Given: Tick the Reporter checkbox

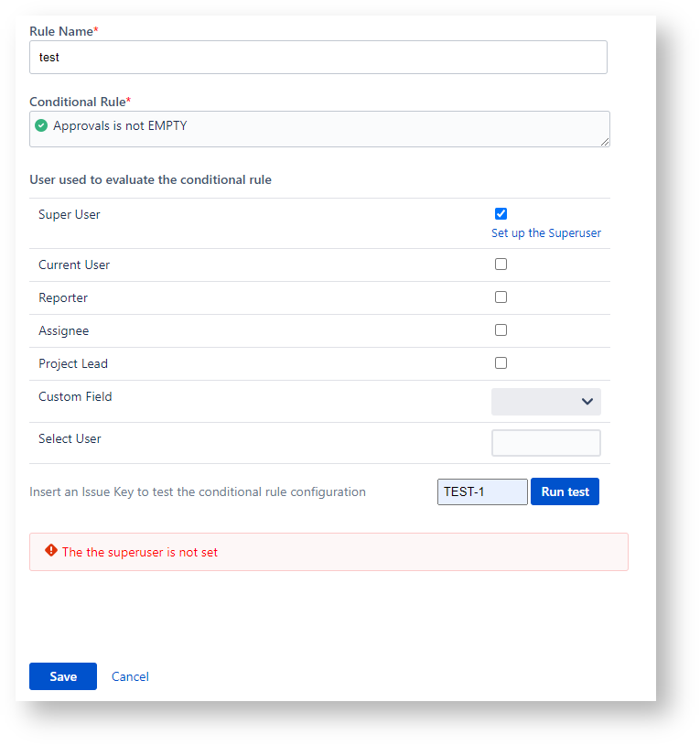Looking at the screenshot, I should 501,297.
